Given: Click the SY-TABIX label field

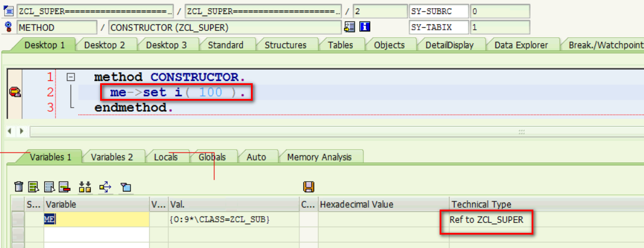Looking at the screenshot, I should [x=438, y=27].
